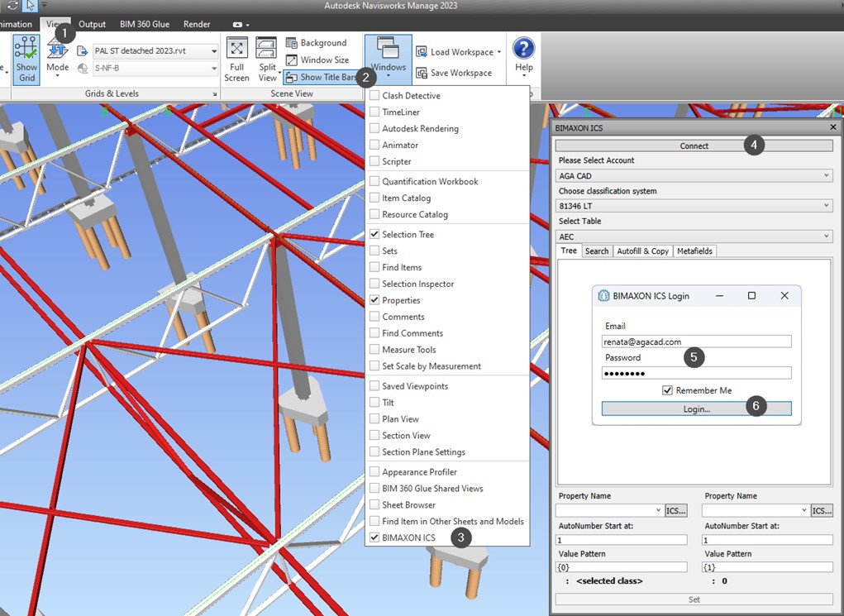This screenshot has width=844, height=616.
Task: Click the Show Title Bars icon
Action: (291, 77)
